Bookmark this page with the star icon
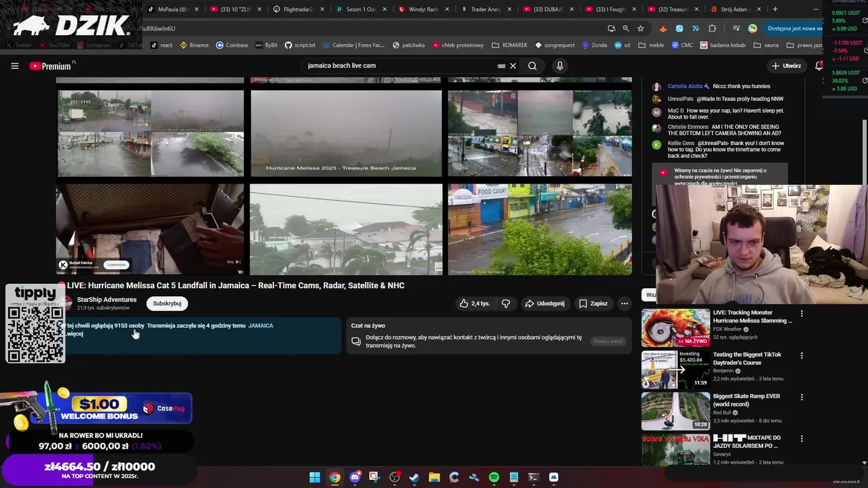868x488 pixels. tap(640, 28)
